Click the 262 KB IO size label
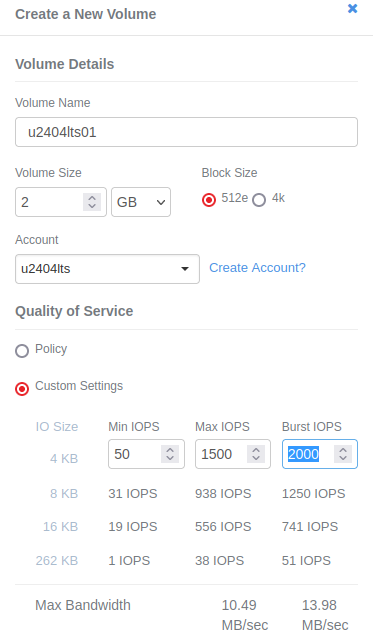The width and height of the screenshot is (373, 638). (57, 561)
